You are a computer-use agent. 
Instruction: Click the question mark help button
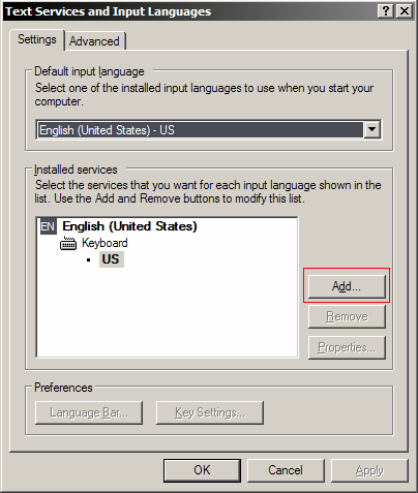click(x=386, y=11)
